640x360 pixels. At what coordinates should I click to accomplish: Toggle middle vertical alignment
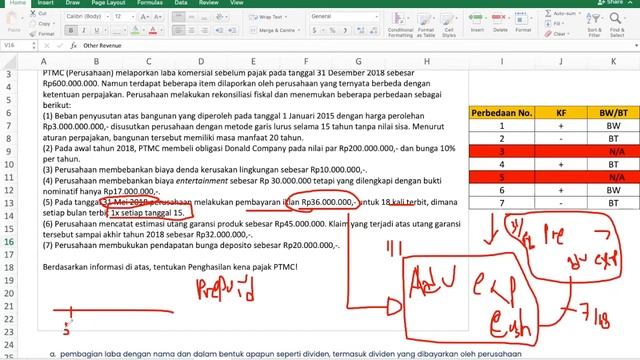point(191,17)
